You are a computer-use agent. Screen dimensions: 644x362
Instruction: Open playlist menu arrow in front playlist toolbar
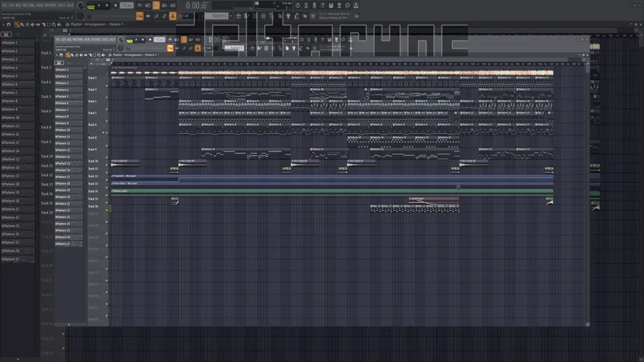click(x=57, y=55)
